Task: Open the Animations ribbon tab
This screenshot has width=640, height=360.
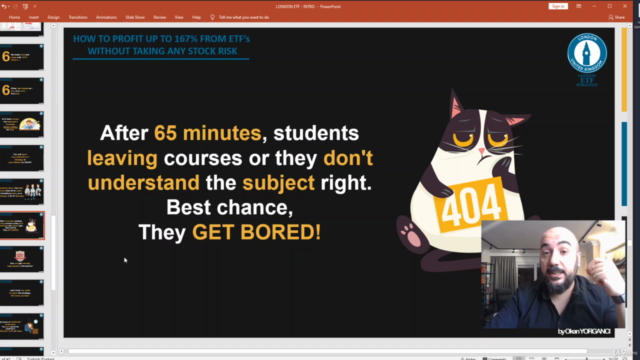Action: click(106, 18)
